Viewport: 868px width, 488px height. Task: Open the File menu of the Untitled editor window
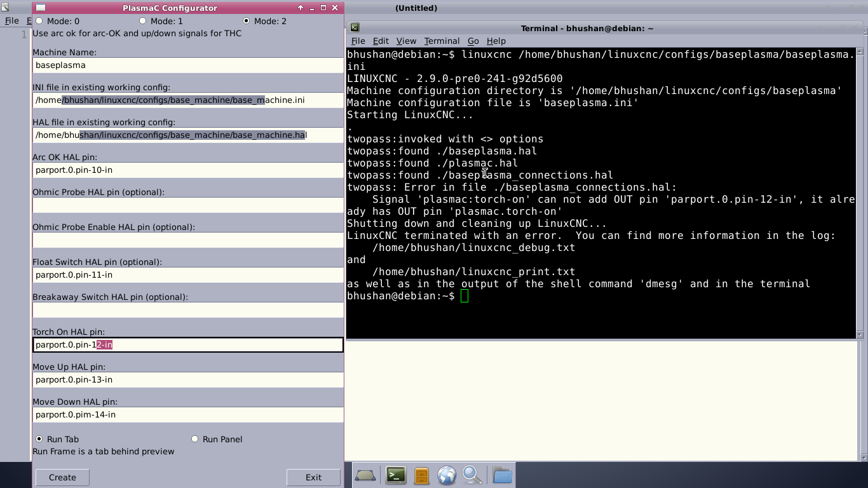pos(11,20)
